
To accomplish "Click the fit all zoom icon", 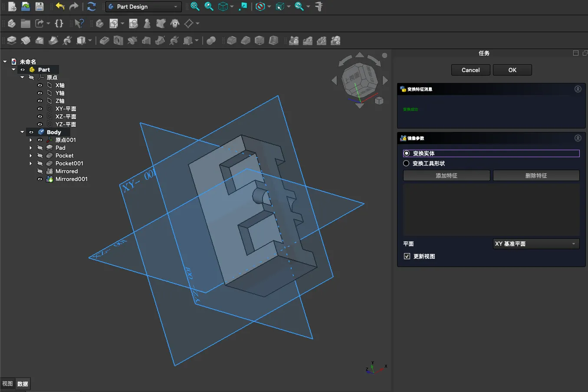I will coord(195,7).
